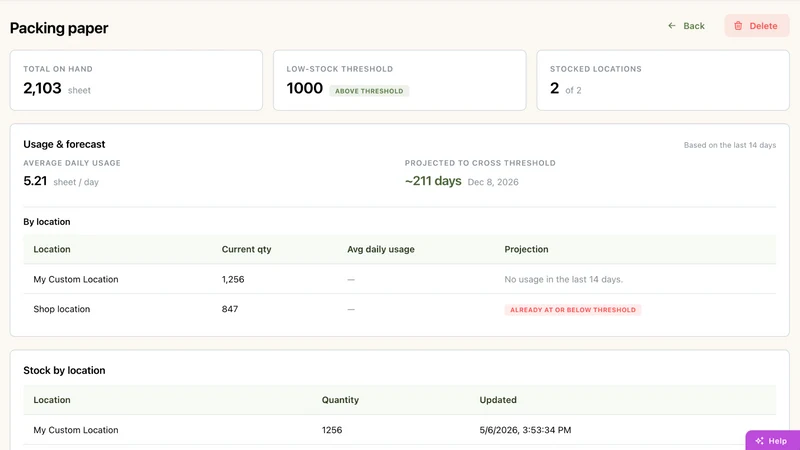Screen dimensions: 800x450
Task: Click the ~211 days projection
Action: point(433,181)
